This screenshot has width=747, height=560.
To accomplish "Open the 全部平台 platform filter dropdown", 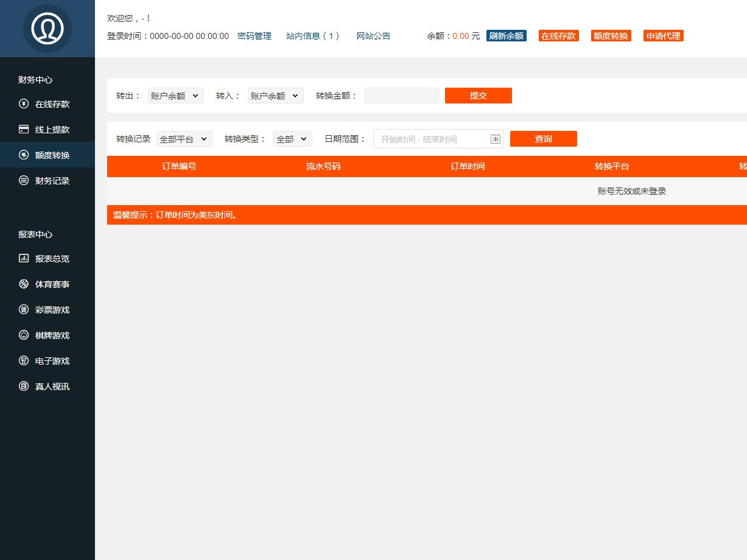I will pos(184,139).
